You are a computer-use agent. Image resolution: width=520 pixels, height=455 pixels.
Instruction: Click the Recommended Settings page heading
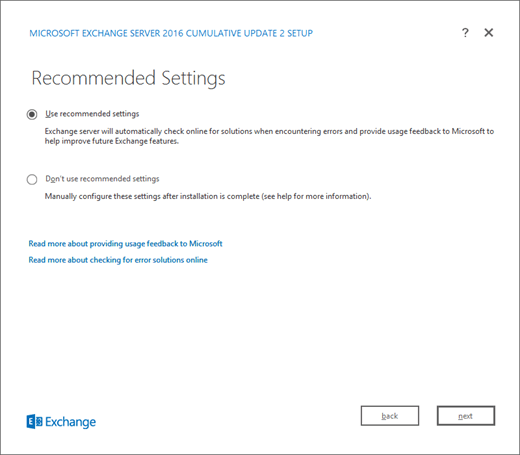coord(128,78)
